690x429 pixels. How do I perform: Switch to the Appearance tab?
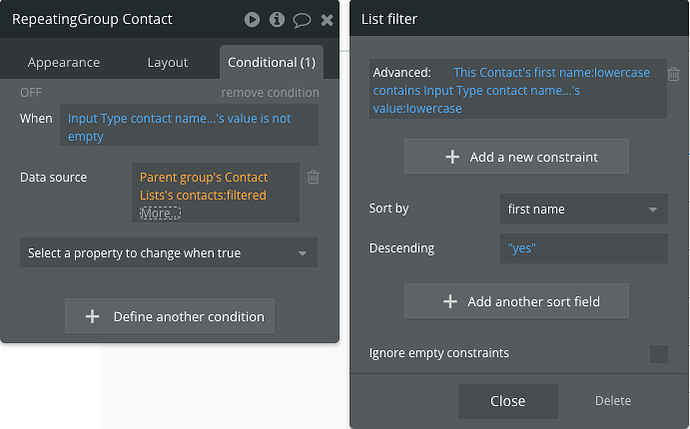pyautogui.click(x=64, y=62)
